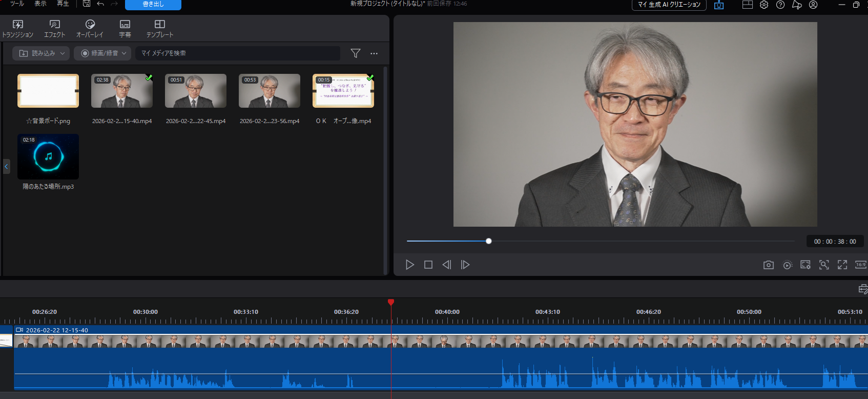Open the Transition (トランジション) panel
The image size is (868, 399).
pos(17,29)
